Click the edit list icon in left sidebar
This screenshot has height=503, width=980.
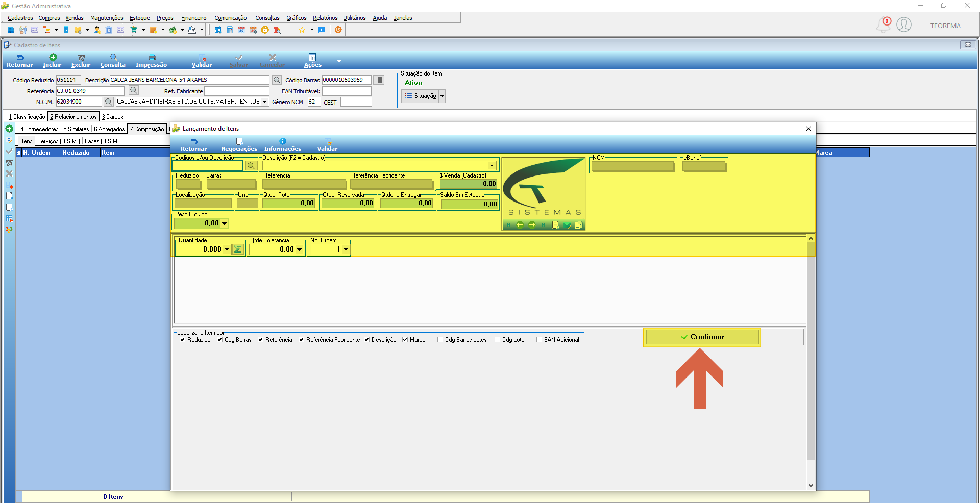coord(9,140)
